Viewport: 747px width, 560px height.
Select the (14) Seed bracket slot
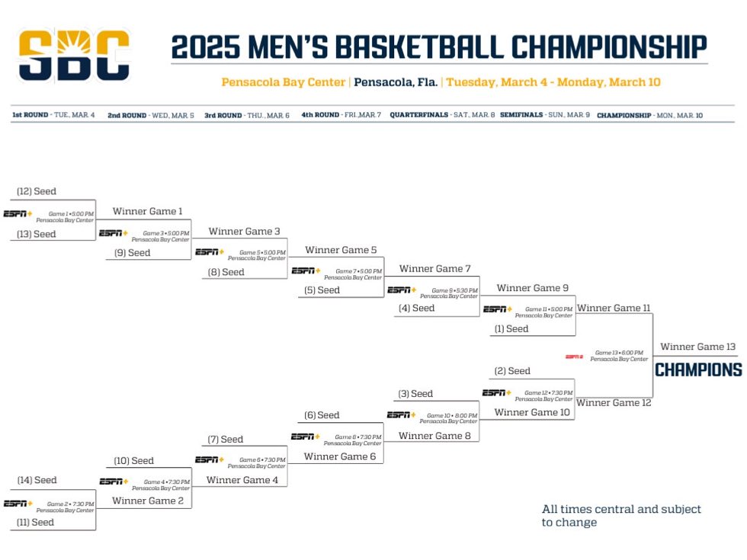point(37,481)
